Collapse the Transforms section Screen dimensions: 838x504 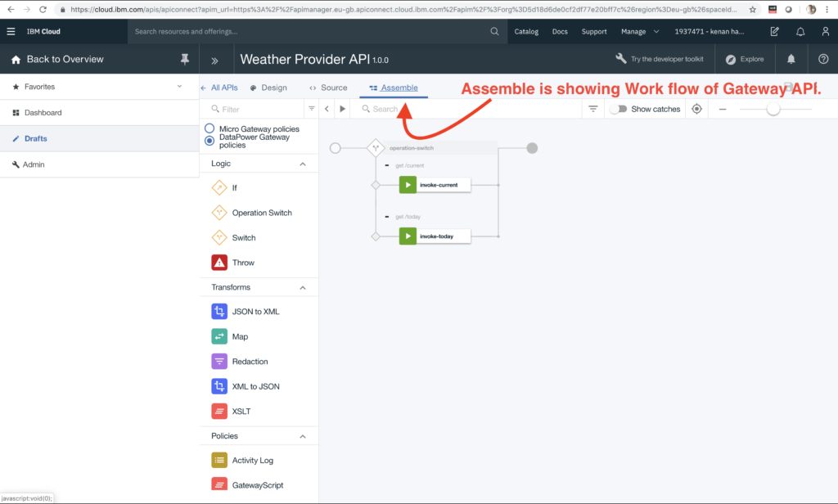point(303,287)
